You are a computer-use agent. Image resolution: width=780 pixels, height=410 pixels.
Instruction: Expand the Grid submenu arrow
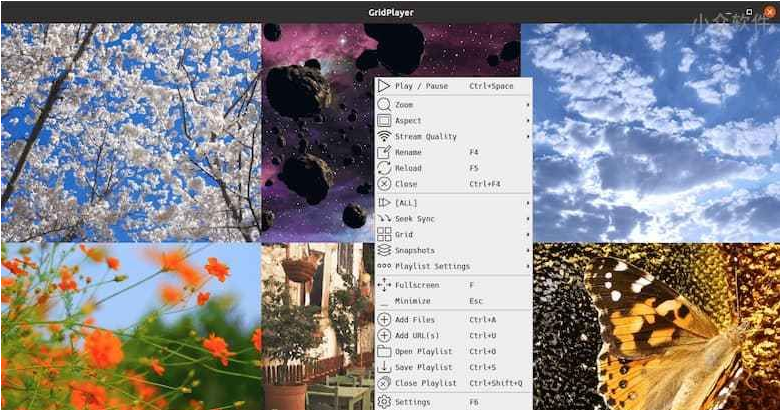528,235
